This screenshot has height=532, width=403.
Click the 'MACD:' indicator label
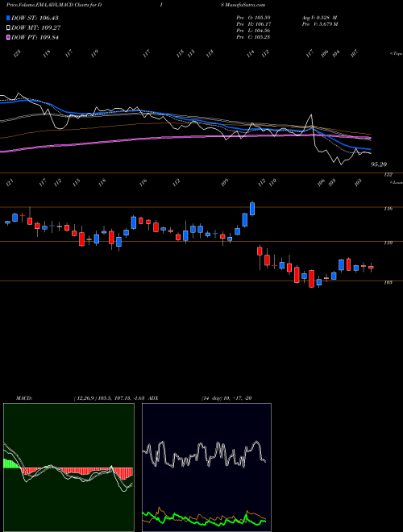(x=23, y=398)
